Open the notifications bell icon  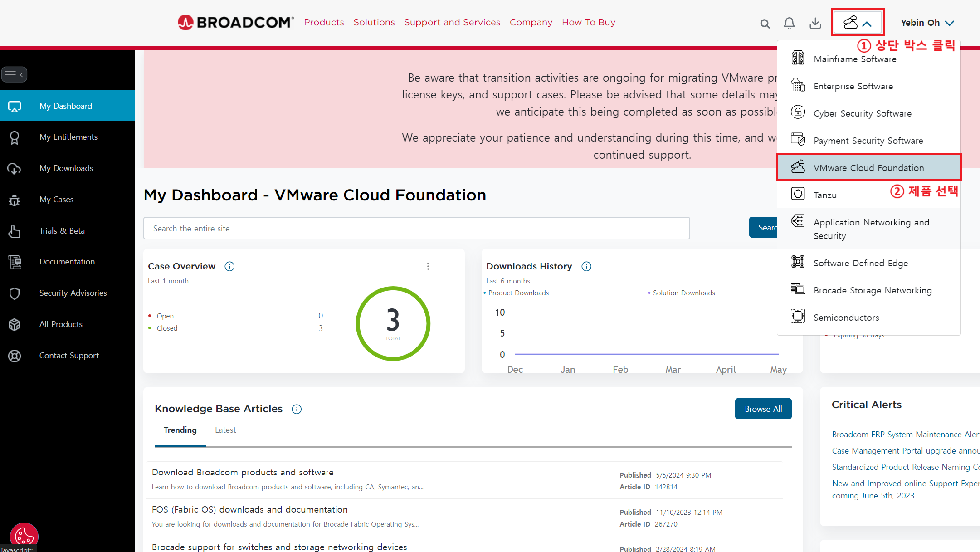pyautogui.click(x=789, y=23)
